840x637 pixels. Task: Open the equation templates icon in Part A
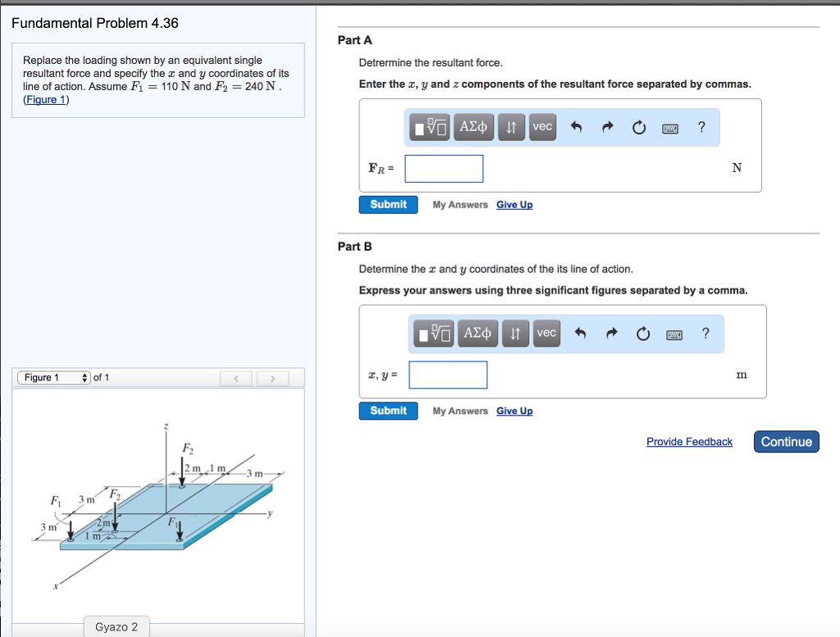pyautogui.click(x=430, y=127)
